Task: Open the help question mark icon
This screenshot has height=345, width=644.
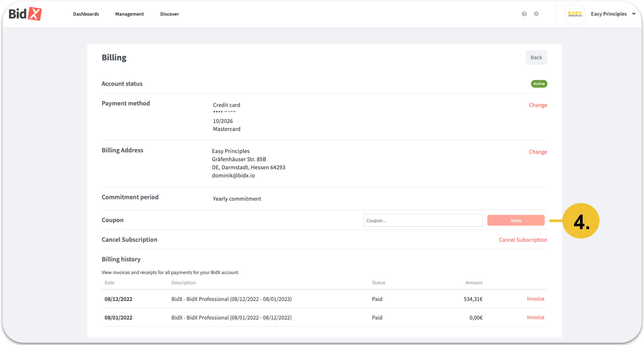Action: tap(524, 14)
